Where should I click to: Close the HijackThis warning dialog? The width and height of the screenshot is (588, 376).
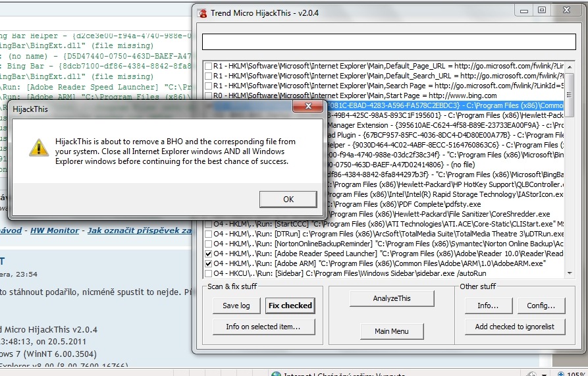click(308, 106)
